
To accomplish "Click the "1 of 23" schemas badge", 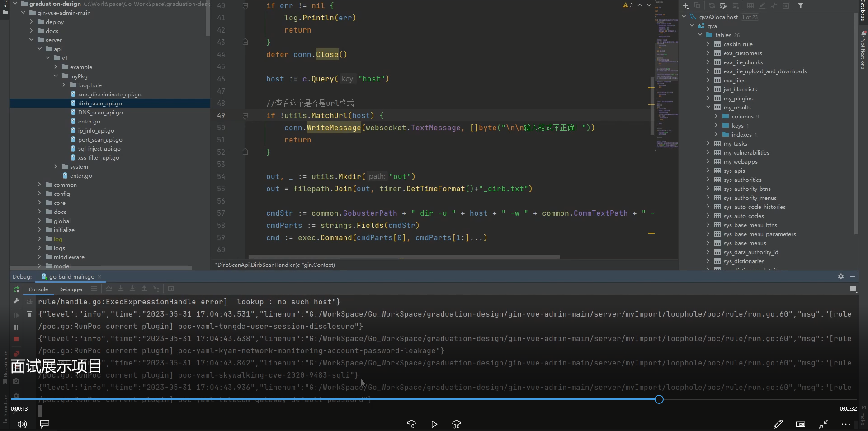I will (x=750, y=17).
